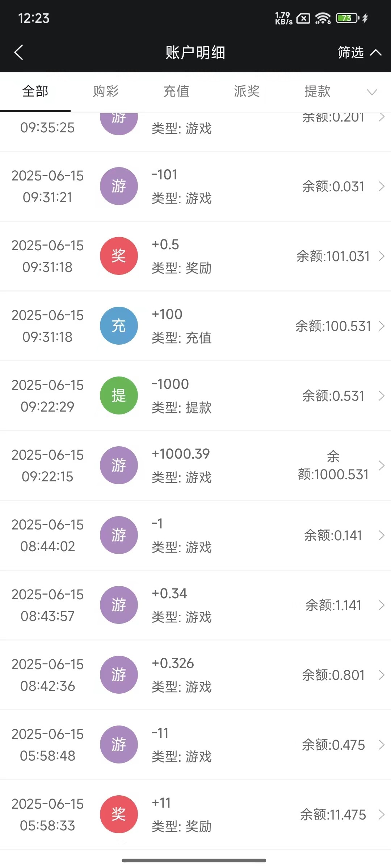Open the -11 game entry at 05:58:48
Screen dimensions: 391x868
(195, 744)
